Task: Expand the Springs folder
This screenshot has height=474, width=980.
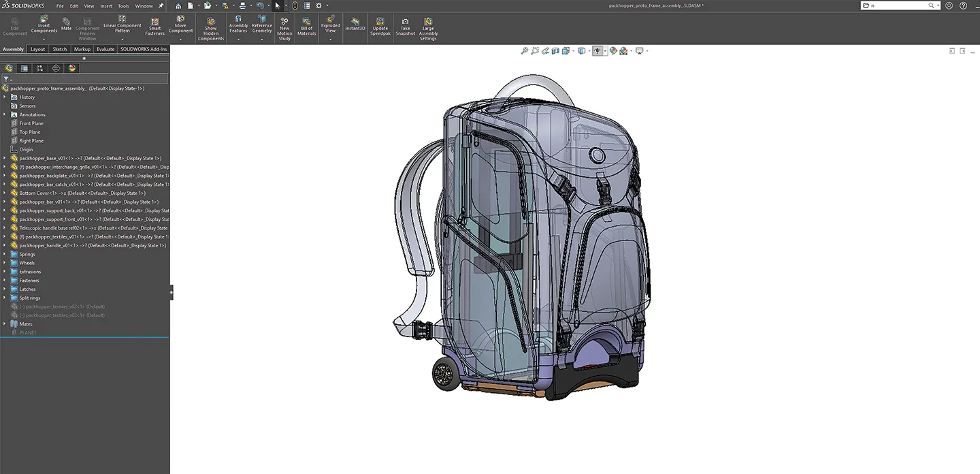Action: [x=5, y=254]
